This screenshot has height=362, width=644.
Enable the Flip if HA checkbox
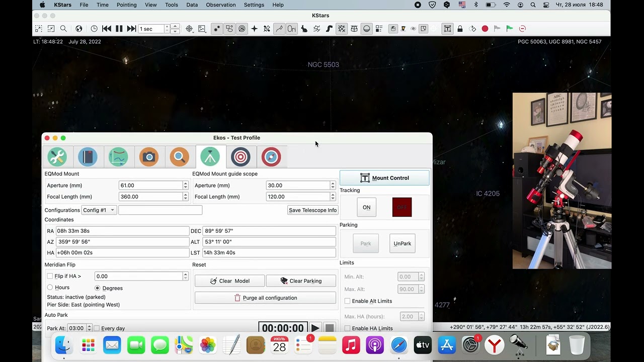click(50, 276)
